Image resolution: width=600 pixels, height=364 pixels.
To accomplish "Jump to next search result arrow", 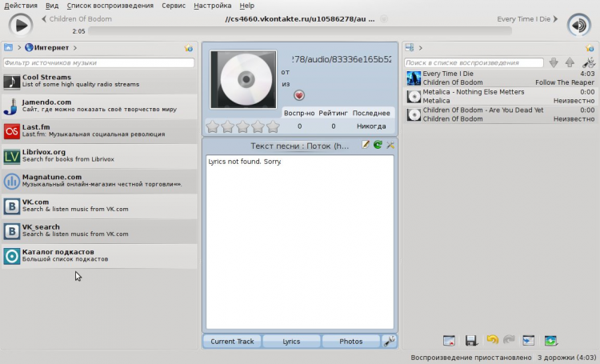I will 554,62.
